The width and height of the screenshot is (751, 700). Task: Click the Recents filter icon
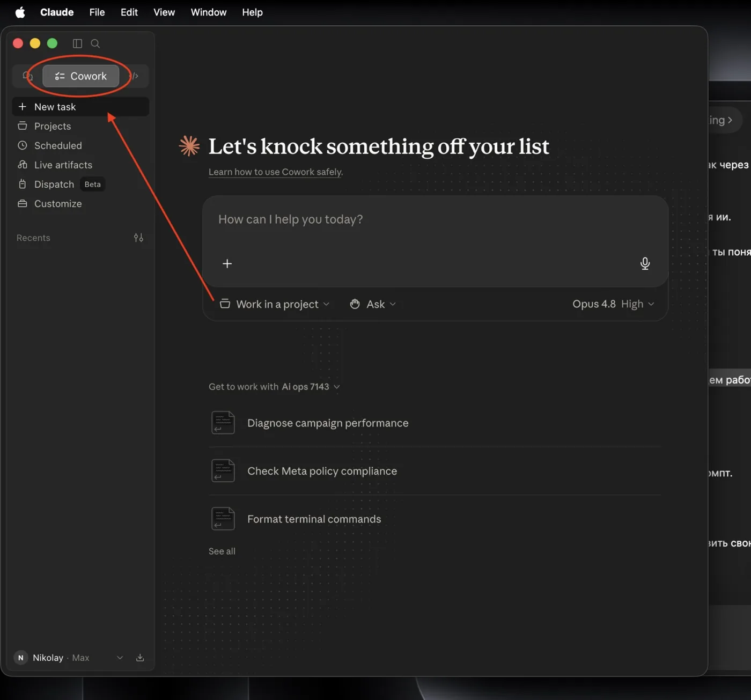[x=138, y=238]
